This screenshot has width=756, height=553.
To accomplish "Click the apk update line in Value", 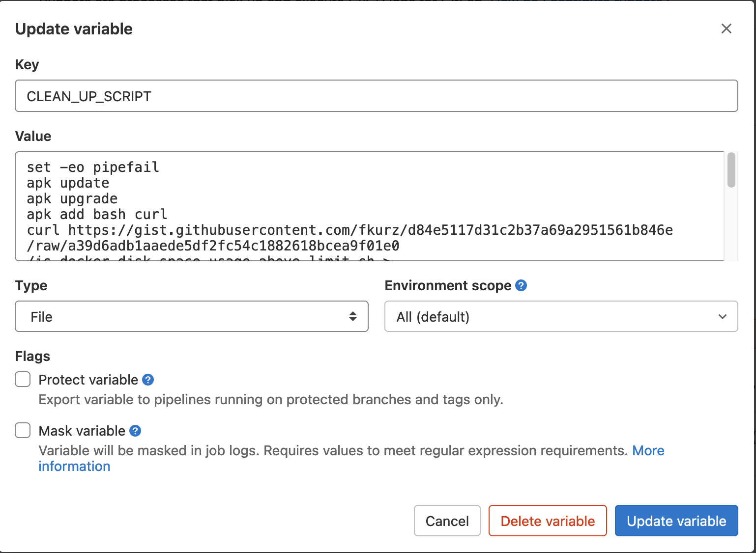I will pyautogui.click(x=68, y=183).
